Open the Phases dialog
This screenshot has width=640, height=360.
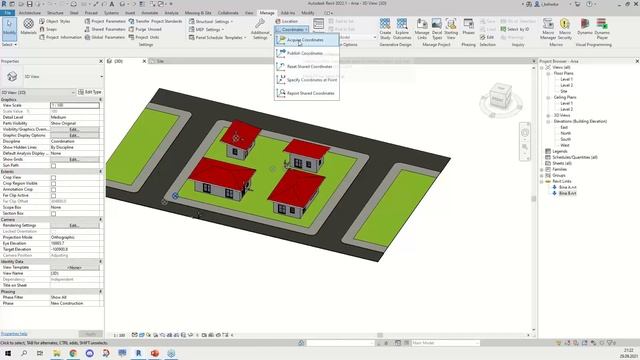pos(469,27)
